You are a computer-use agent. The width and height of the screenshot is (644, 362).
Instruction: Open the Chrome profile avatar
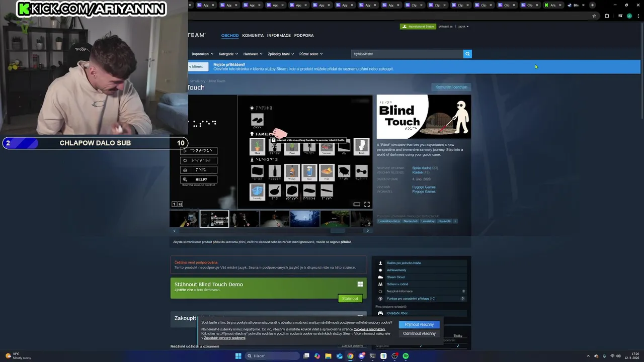[x=629, y=16]
